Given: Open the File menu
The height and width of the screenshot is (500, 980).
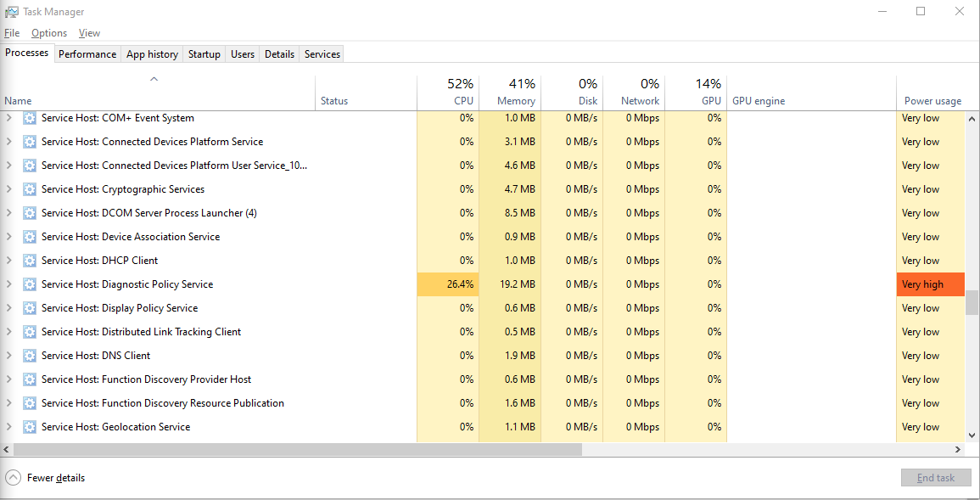Looking at the screenshot, I should [12, 33].
